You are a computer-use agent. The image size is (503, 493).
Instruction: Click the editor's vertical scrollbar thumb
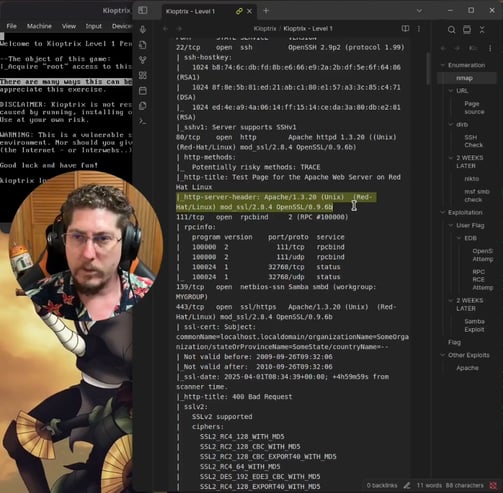(428, 68)
